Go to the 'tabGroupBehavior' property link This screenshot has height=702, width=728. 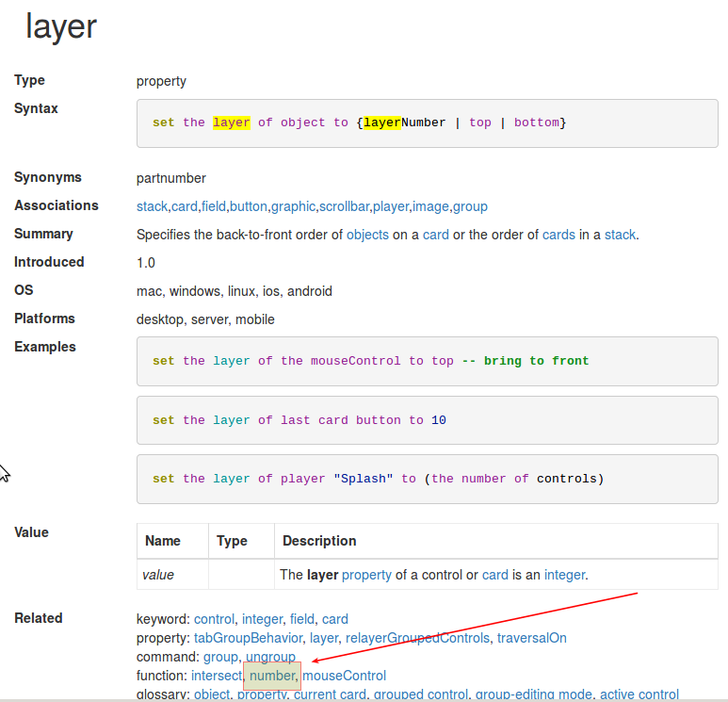(248, 638)
